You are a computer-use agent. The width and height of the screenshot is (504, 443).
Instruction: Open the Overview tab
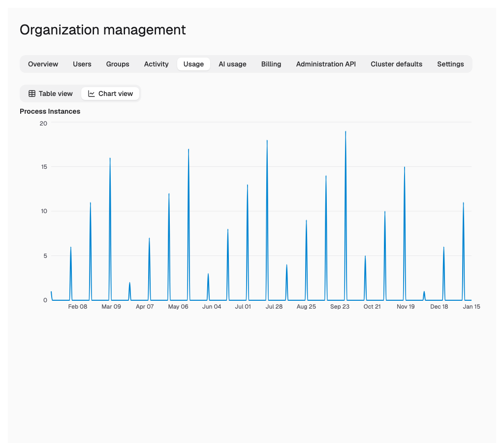43,64
